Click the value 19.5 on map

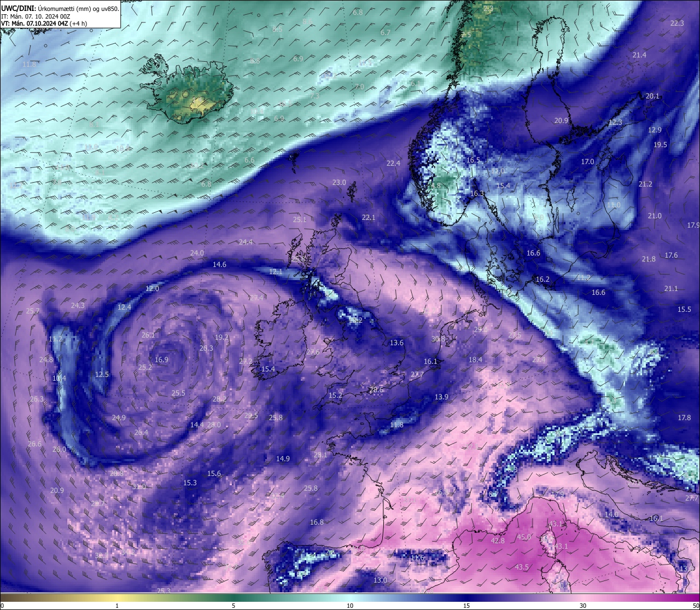660,144
